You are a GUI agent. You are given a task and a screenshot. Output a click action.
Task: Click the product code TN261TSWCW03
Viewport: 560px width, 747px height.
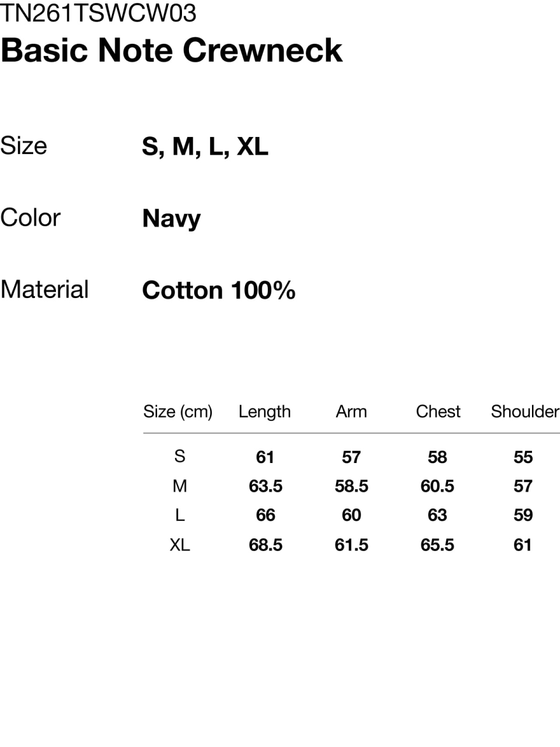click(98, 13)
